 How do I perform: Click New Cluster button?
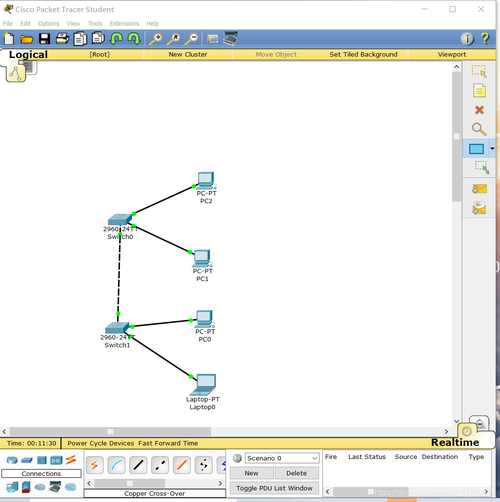(188, 54)
